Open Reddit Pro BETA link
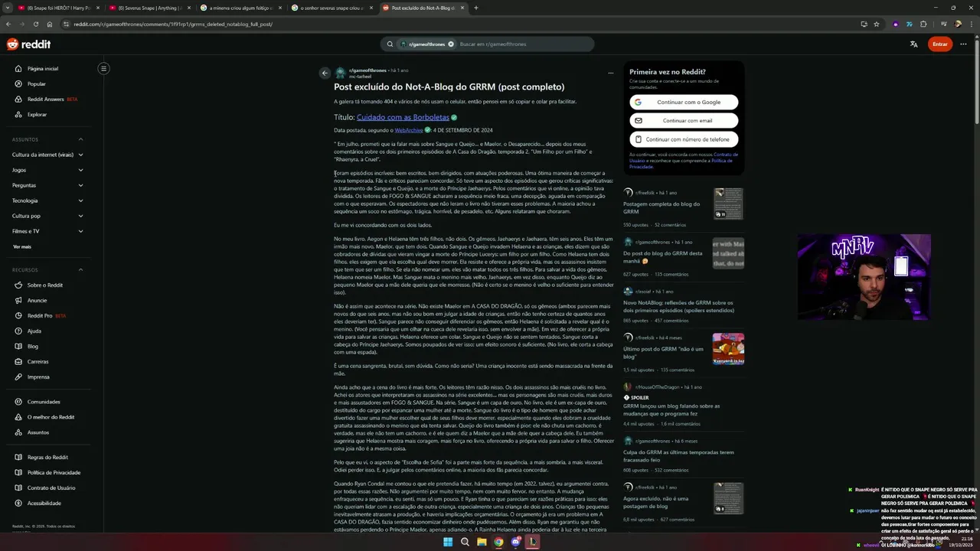This screenshot has height=551, width=980. pos(40,316)
